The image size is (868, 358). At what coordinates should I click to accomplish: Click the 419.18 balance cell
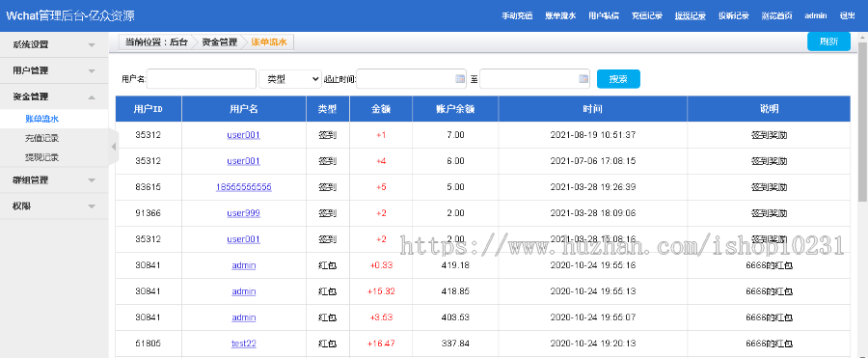pos(455,265)
